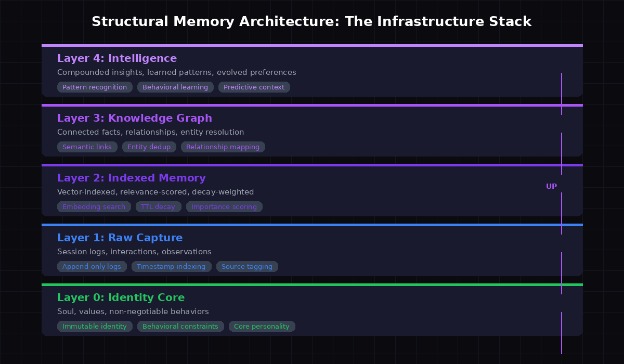Select the Pattern recognition tag
This screenshot has width=624, height=364.
click(95, 87)
